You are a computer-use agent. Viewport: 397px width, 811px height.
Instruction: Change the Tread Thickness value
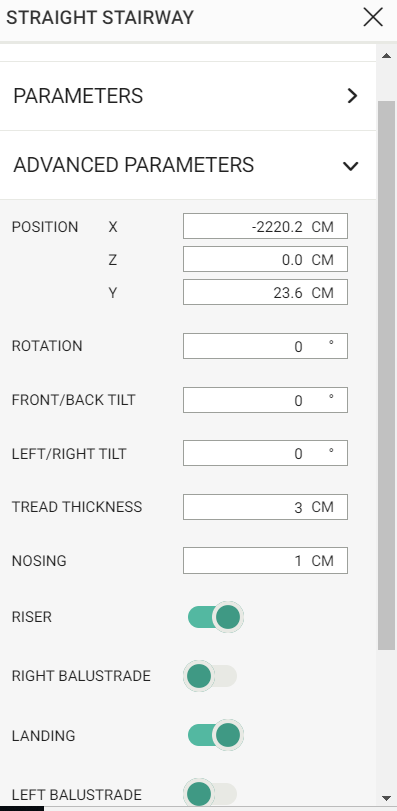coord(265,507)
